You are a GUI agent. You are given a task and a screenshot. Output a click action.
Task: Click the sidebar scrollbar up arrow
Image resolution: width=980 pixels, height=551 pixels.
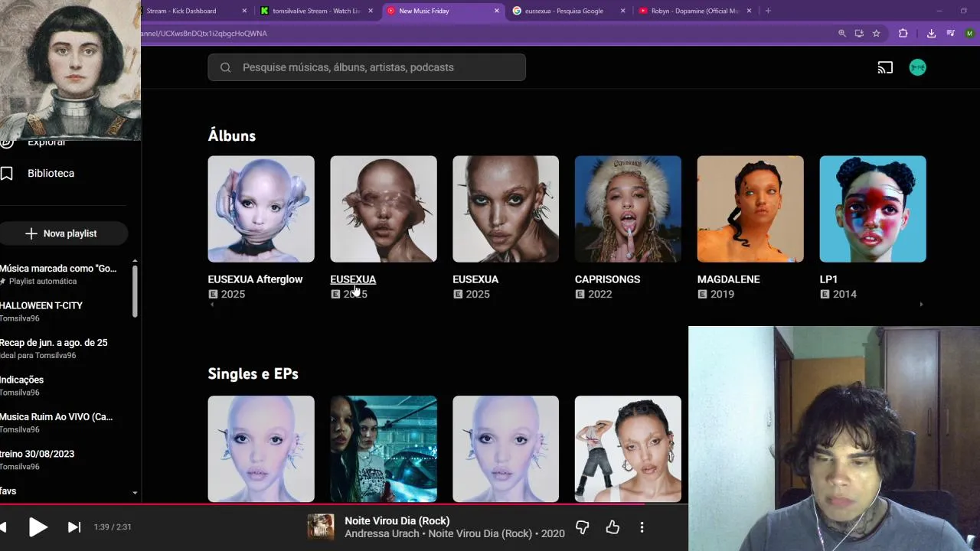[135, 261]
